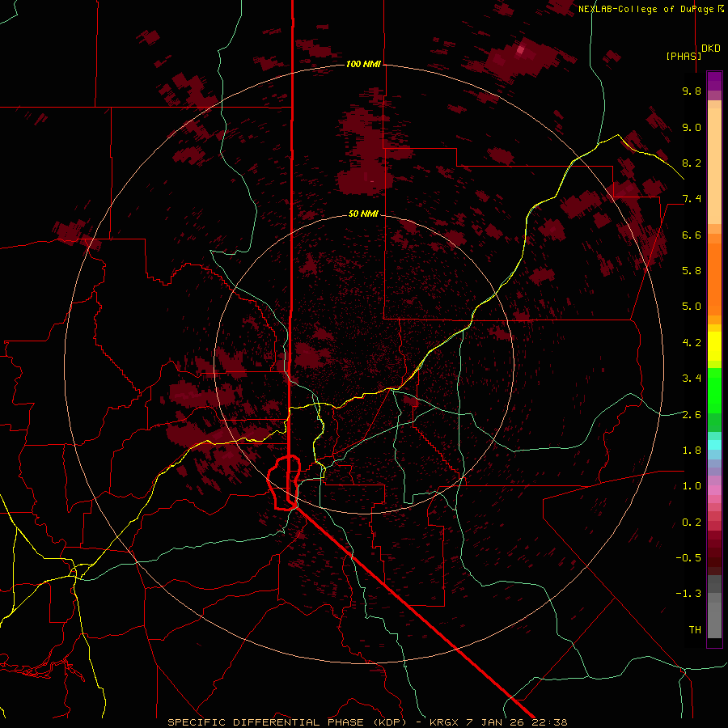Click the 1.8 value on the color scale

click(692, 451)
